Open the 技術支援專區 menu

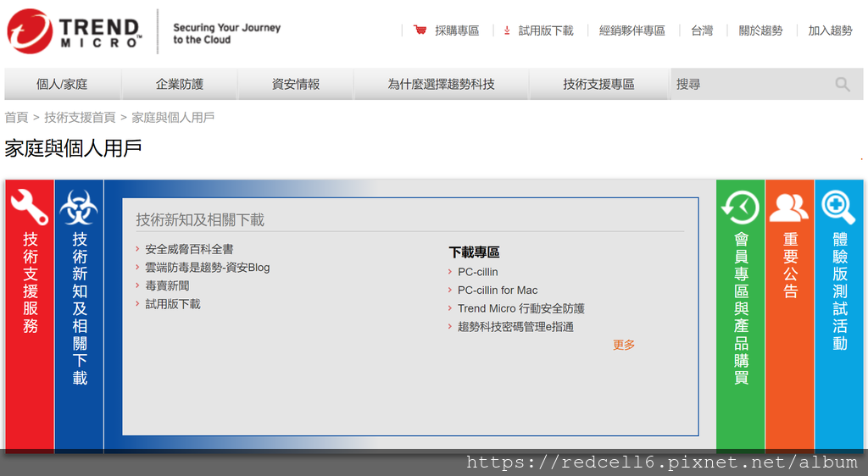point(598,84)
